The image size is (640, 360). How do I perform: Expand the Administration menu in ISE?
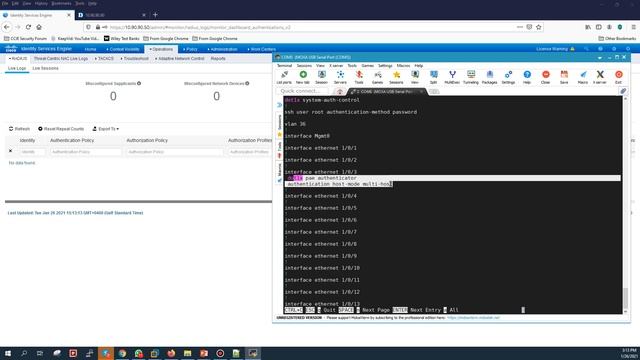(222, 49)
